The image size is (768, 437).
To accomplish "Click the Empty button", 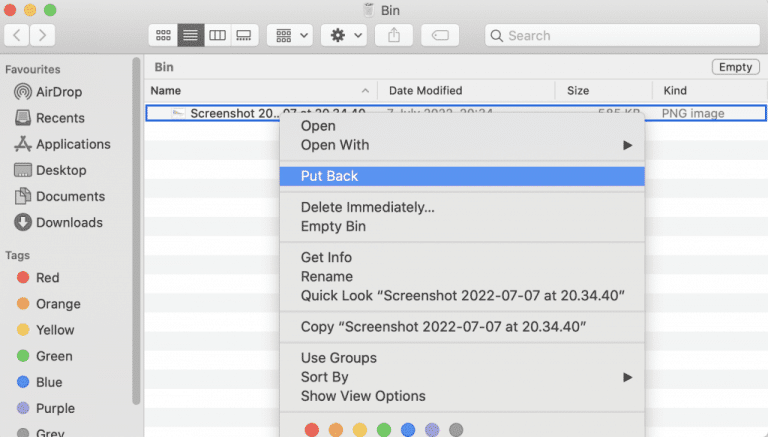I will [735, 67].
